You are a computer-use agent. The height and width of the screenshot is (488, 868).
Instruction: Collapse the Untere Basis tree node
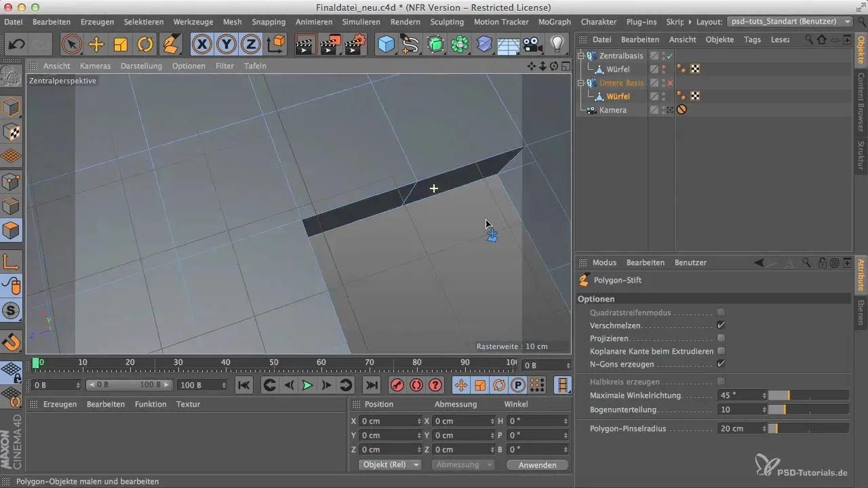pos(581,83)
